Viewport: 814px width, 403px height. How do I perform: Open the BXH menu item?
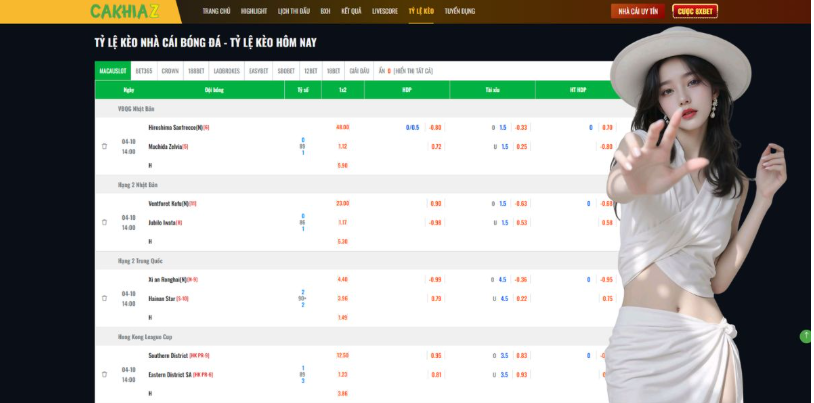325,11
